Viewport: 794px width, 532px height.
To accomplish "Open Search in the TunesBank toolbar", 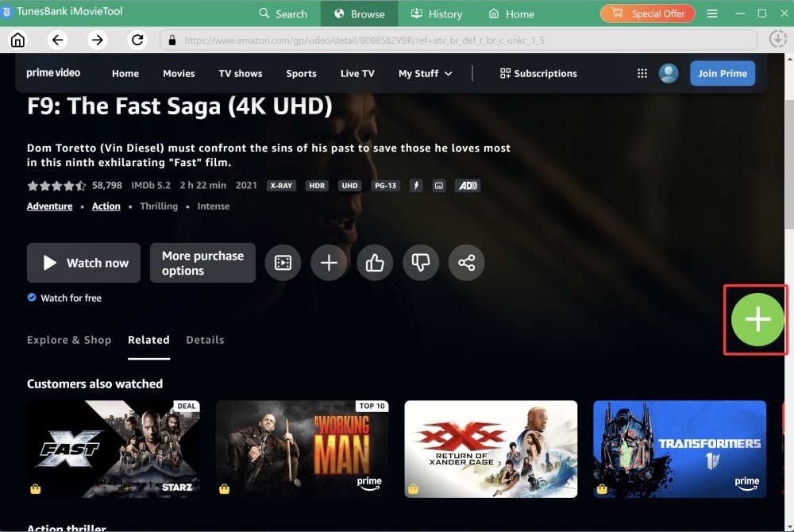I will pyautogui.click(x=283, y=13).
